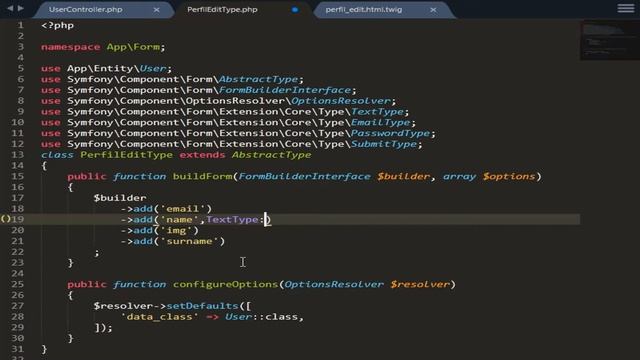Click the lint marker beside line 19
Image resolution: width=640 pixels, height=360 pixels.
(5, 219)
